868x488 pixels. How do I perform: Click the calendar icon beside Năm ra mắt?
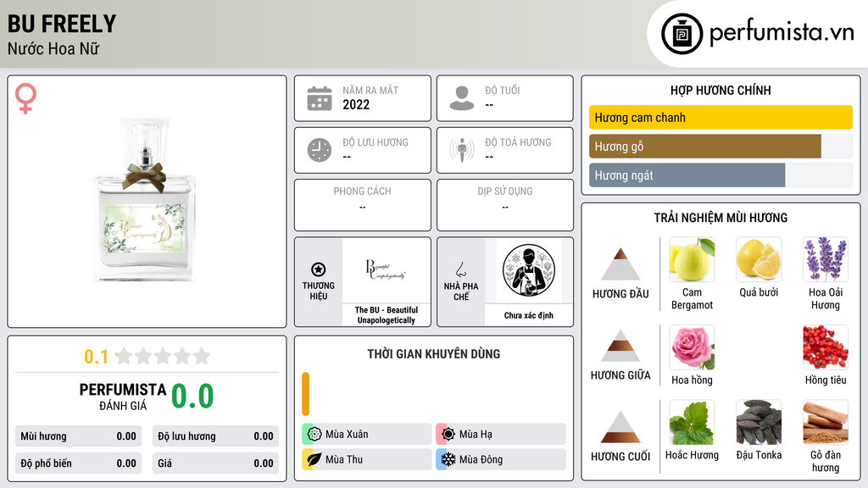[320, 98]
